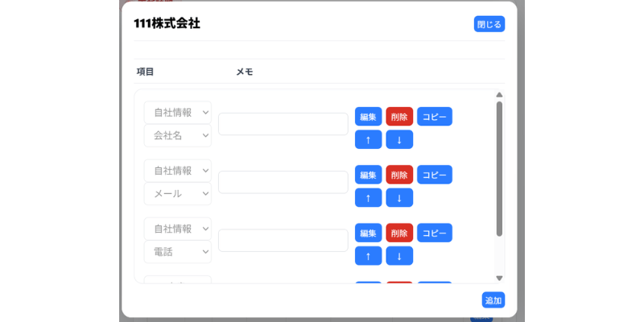This screenshot has height=322, width=644.
Task: Move the 電話 row up
Action: click(x=368, y=256)
